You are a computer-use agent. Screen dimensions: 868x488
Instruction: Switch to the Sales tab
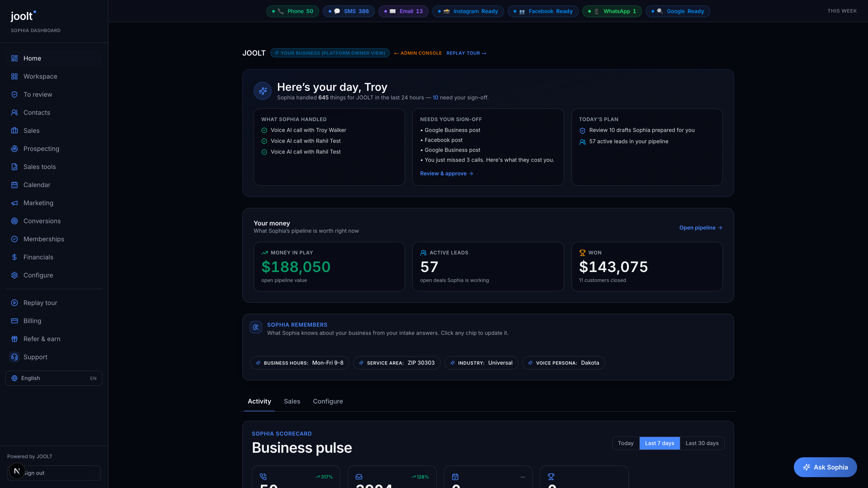pyautogui.click(x=292, y=401)
